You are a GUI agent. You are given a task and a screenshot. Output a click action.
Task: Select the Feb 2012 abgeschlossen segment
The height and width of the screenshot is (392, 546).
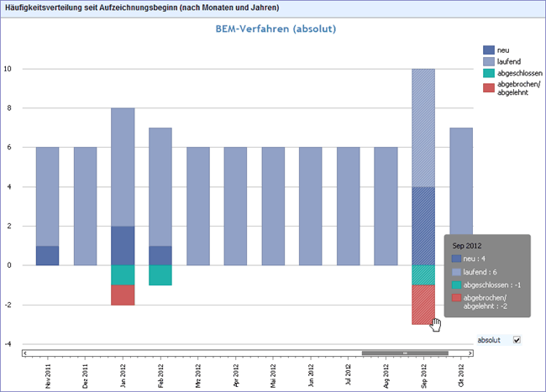[160, 275]
